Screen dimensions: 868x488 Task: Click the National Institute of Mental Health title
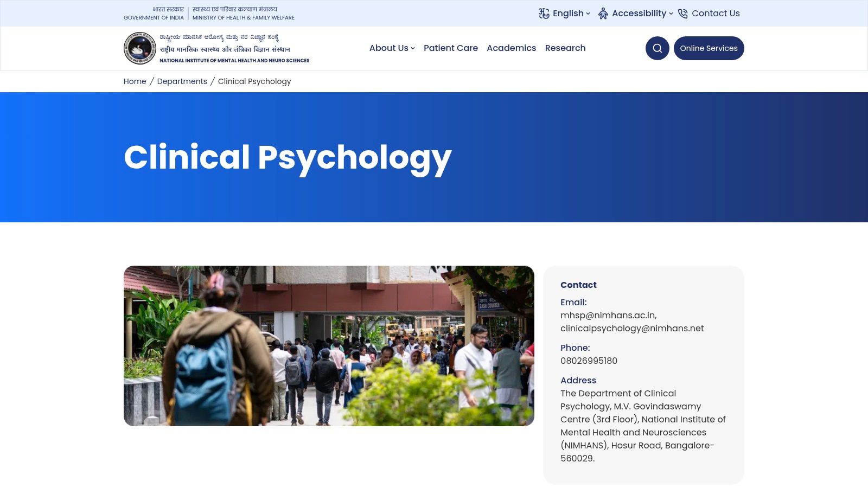234,61
